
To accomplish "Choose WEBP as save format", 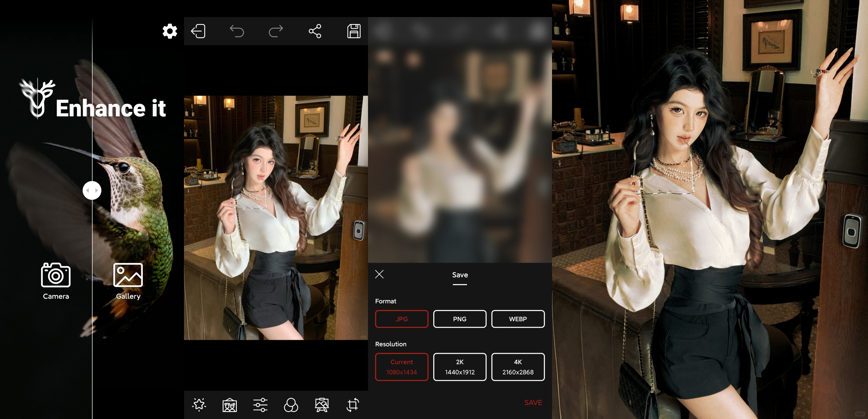I will 518,319.
